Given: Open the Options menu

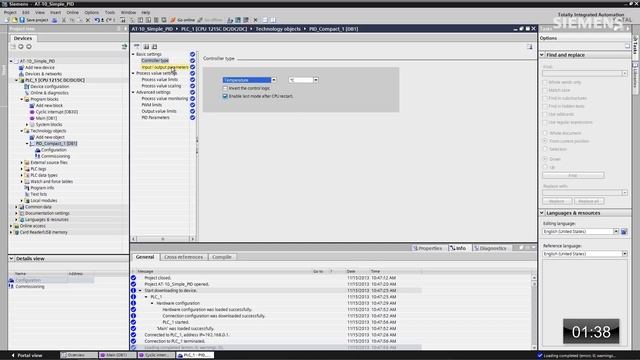Looking at the screenshot, I should point(91,13).
